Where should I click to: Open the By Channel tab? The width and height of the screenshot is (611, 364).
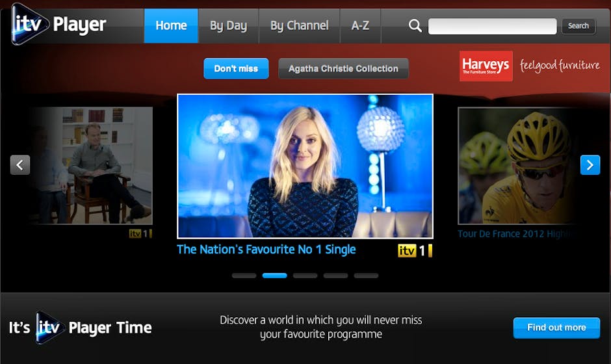[299, 26]
